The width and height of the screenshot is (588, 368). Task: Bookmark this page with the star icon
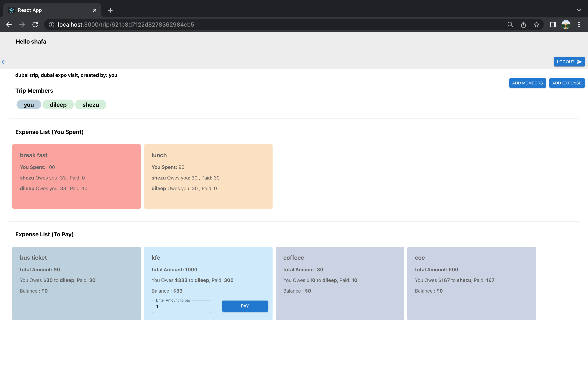(537, 25)
